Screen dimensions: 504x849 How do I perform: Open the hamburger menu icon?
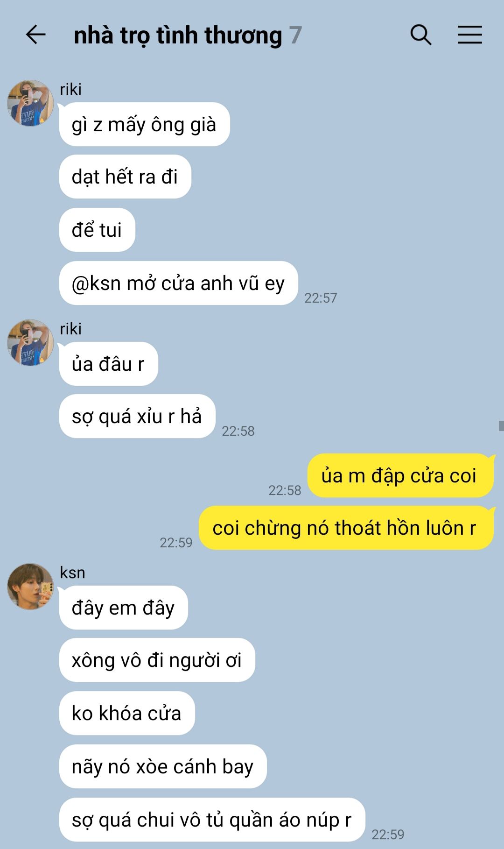pos(469,35)
